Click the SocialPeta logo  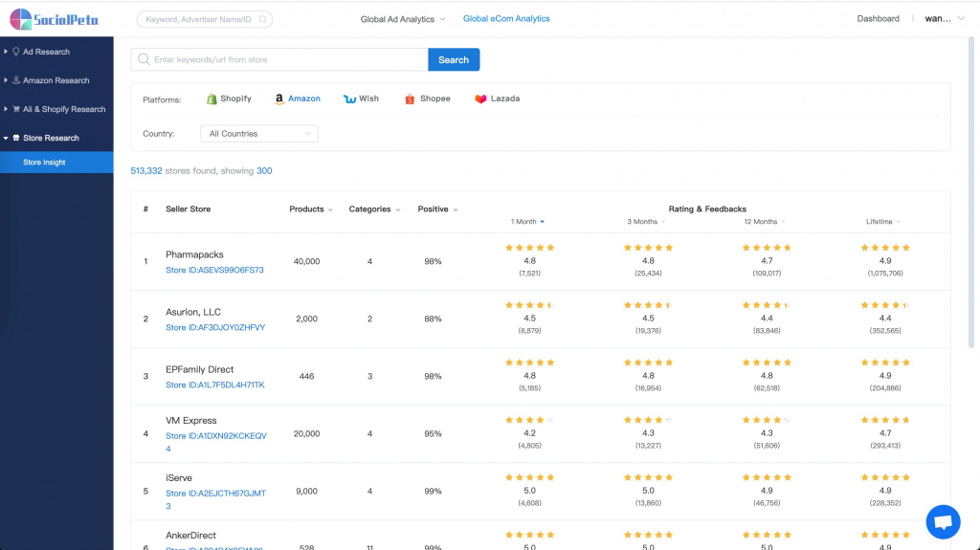55,19
